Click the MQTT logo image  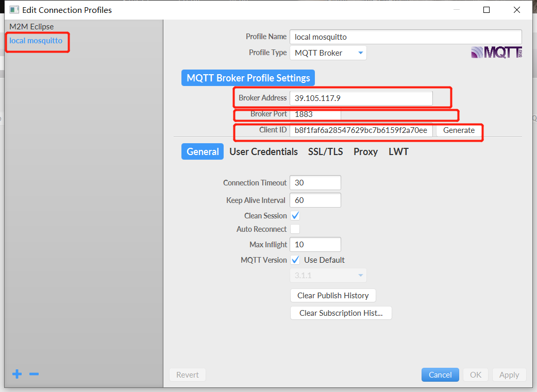click(496, 53)
